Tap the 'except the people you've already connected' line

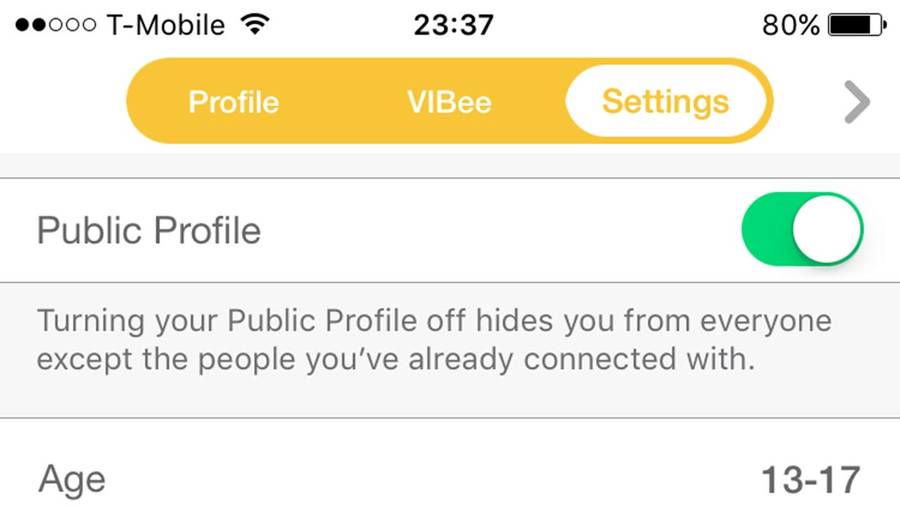click(x=394, y=359)
